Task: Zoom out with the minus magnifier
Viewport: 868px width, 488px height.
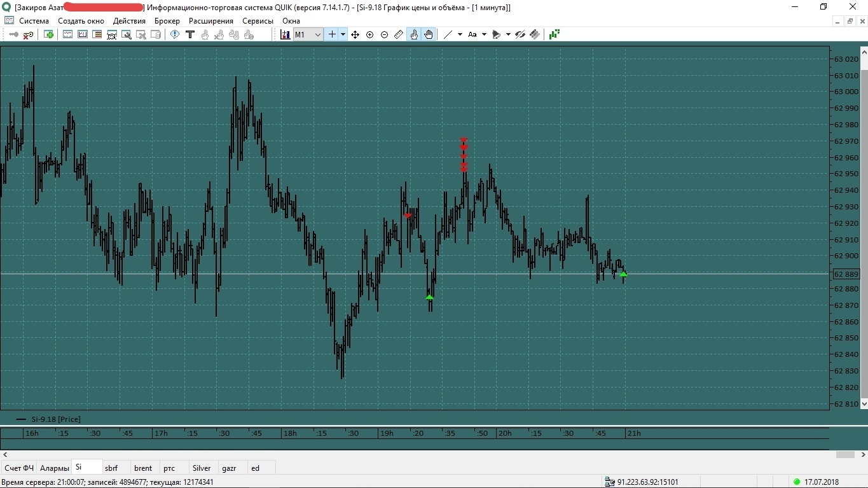Action: pos(384,34)
